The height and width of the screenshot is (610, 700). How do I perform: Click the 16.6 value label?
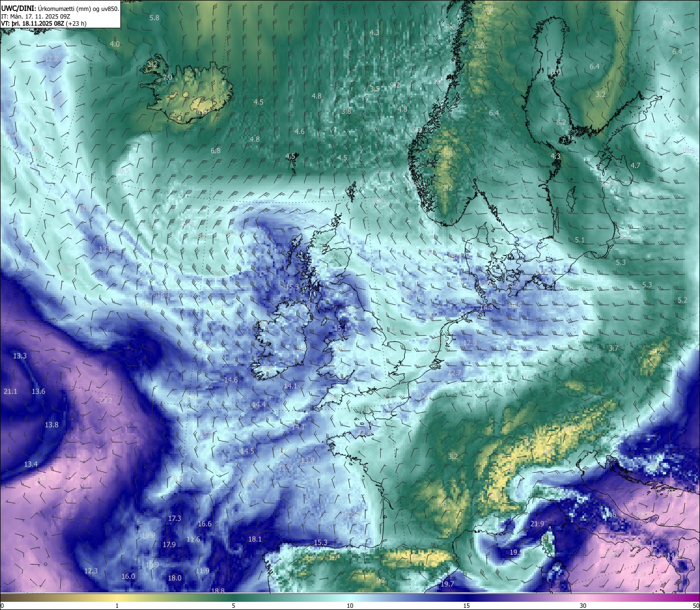tap(205, 524)
